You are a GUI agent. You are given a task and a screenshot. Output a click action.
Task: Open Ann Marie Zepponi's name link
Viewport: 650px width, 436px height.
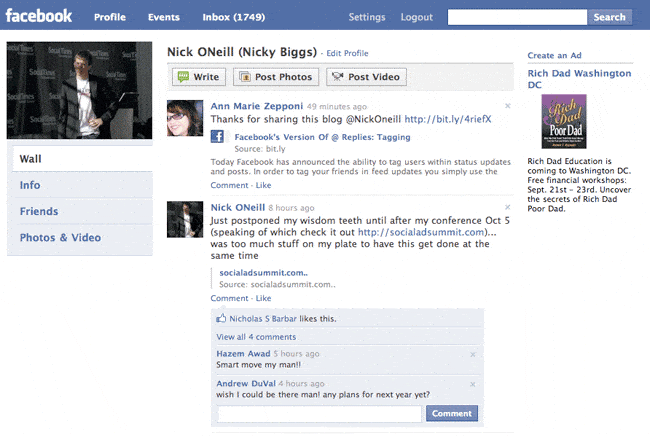click(x=257, y=106)
